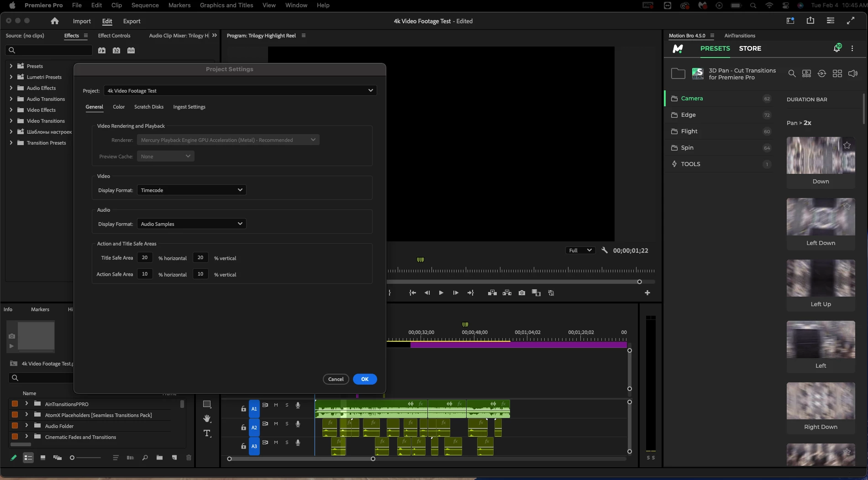
Task: Open the Program Monitor button editor plus
Action: click(x=647, y=293)
